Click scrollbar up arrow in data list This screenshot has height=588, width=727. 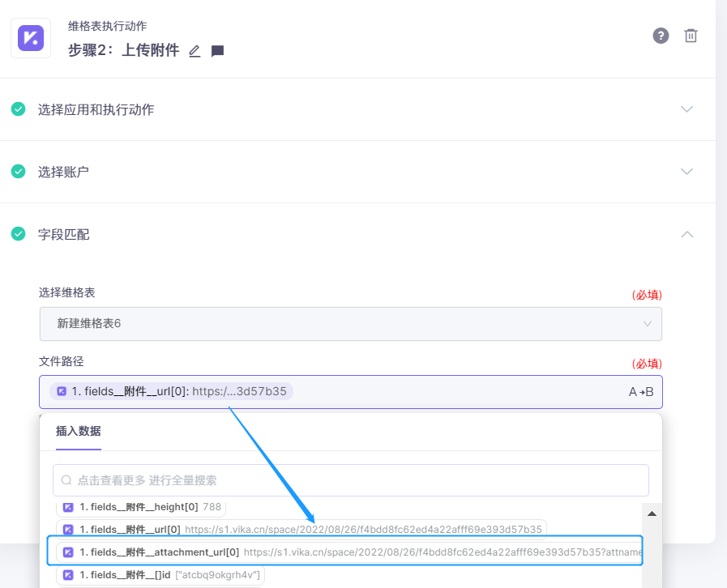point(652,513)
